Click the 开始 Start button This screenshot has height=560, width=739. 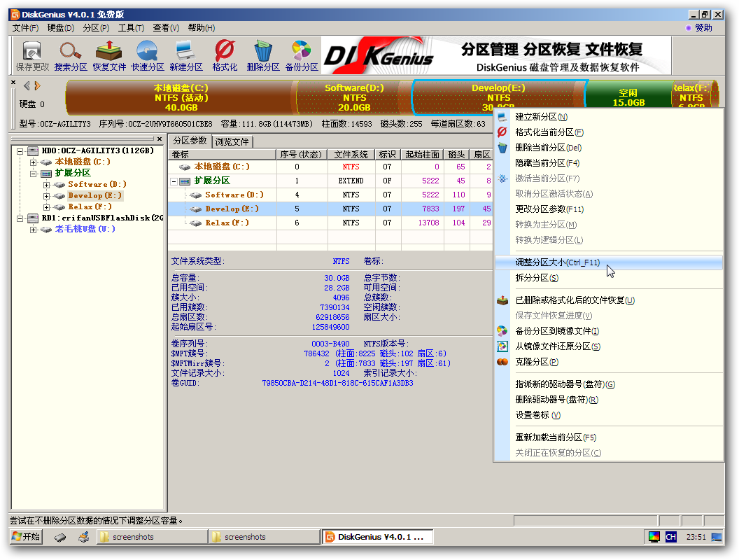(26, 536)
